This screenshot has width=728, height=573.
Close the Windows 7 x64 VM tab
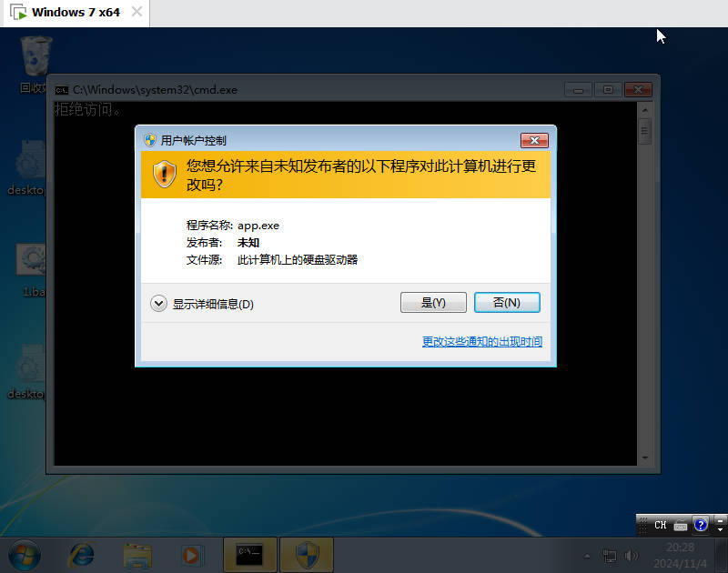pos(136,12)
